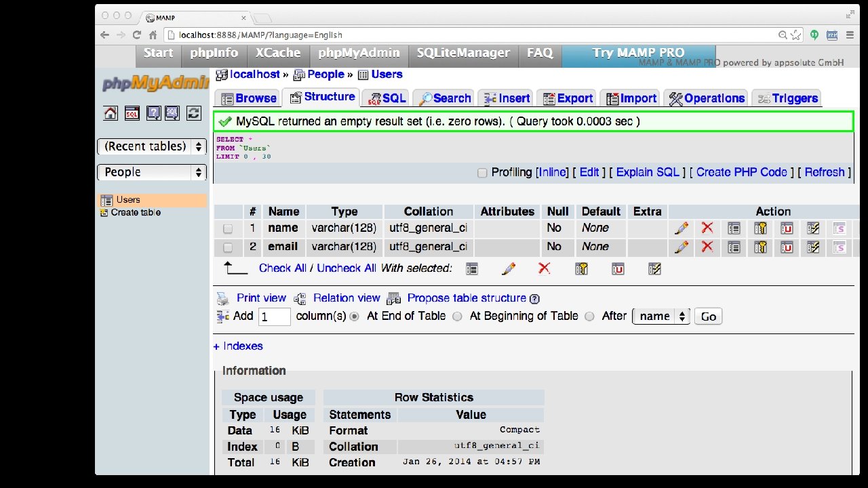Screen dimensions: 868x488
Task: Switch to the Operations tab
Action: [706, 98]
